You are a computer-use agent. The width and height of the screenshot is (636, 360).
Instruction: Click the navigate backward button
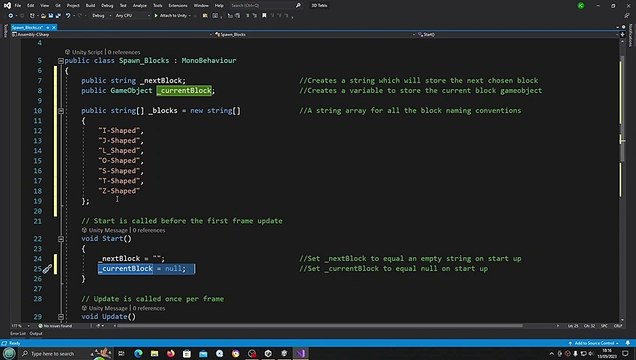coord(11,15)
